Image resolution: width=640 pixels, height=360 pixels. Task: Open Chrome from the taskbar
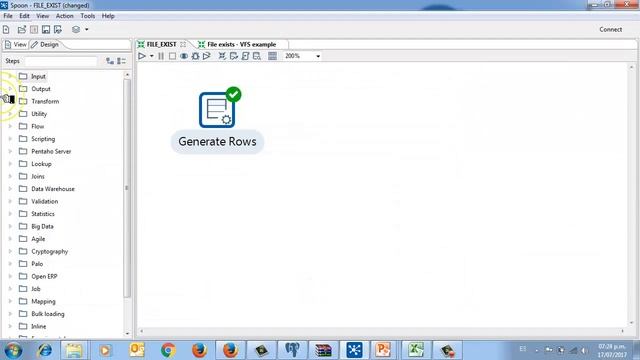(x=168, y=350)
